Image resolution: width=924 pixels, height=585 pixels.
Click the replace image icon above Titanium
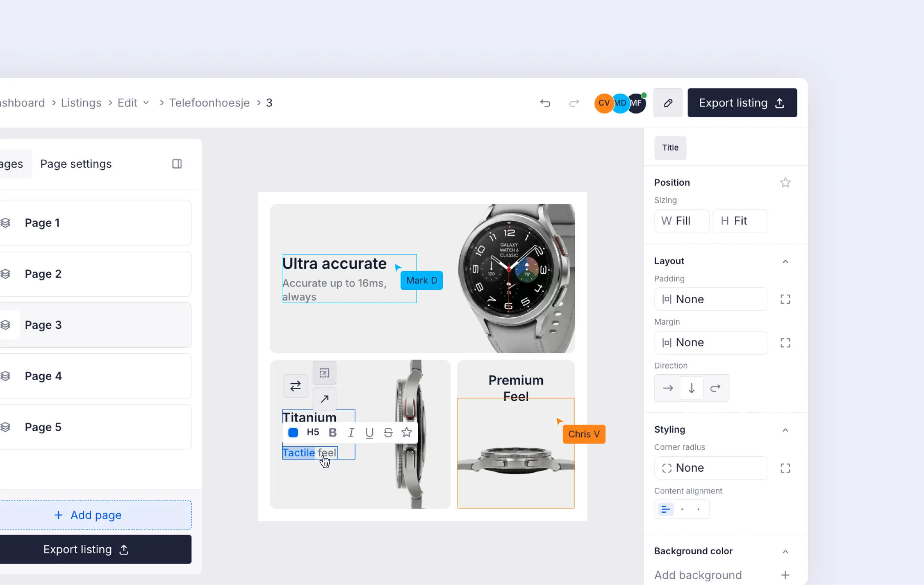324,373
